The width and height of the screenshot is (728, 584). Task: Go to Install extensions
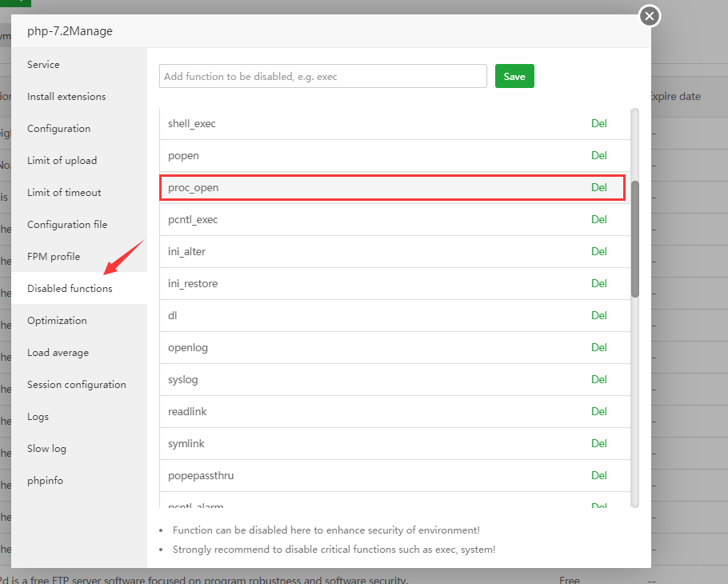click(x=66, y=97)
